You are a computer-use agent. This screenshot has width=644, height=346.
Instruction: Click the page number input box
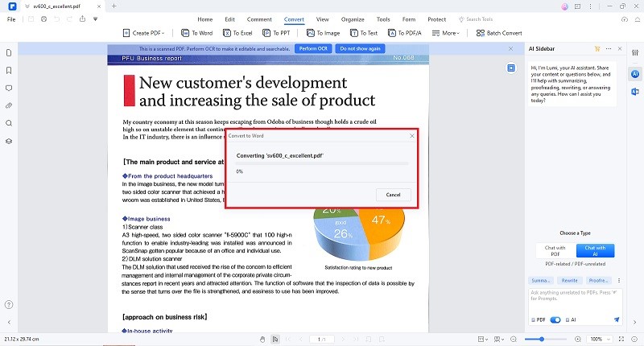(321, 339)
